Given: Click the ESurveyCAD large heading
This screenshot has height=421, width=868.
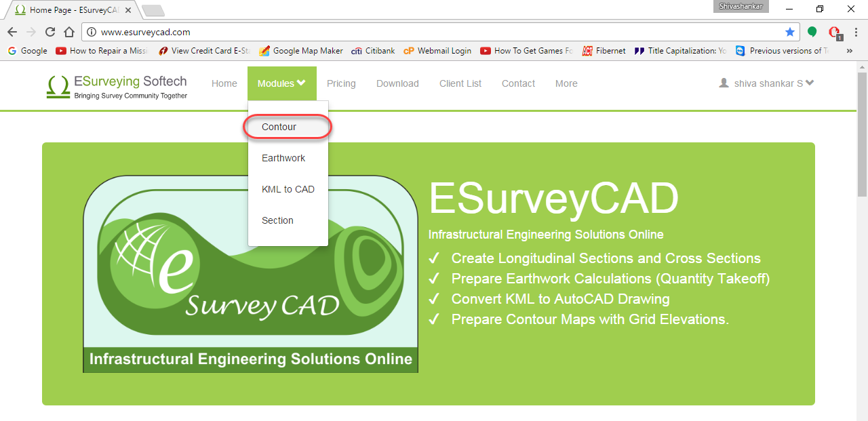Looking at the screenshot, I should [553, 199].
